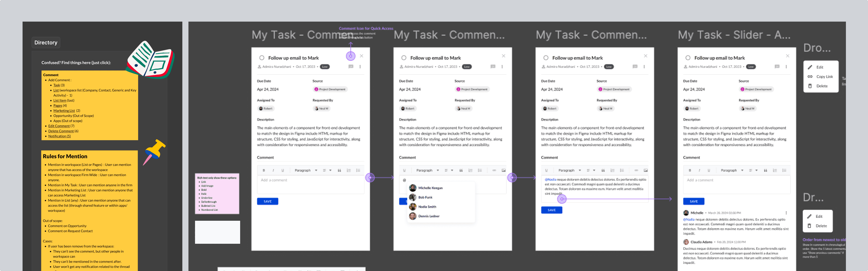Click numbered list icon in mention-list frame toolbar
The image size is (868, 271).
click(470, 170)
